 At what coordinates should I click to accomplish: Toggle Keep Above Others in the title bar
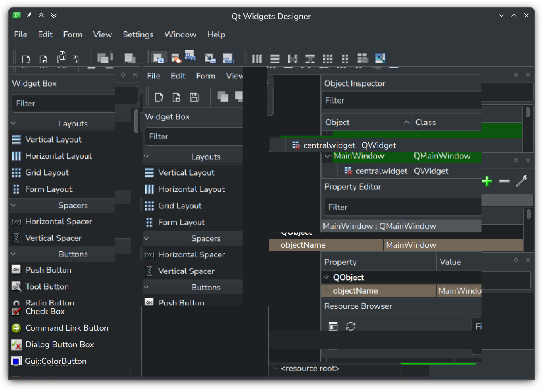pyautogui.click(x=41, y=15)
